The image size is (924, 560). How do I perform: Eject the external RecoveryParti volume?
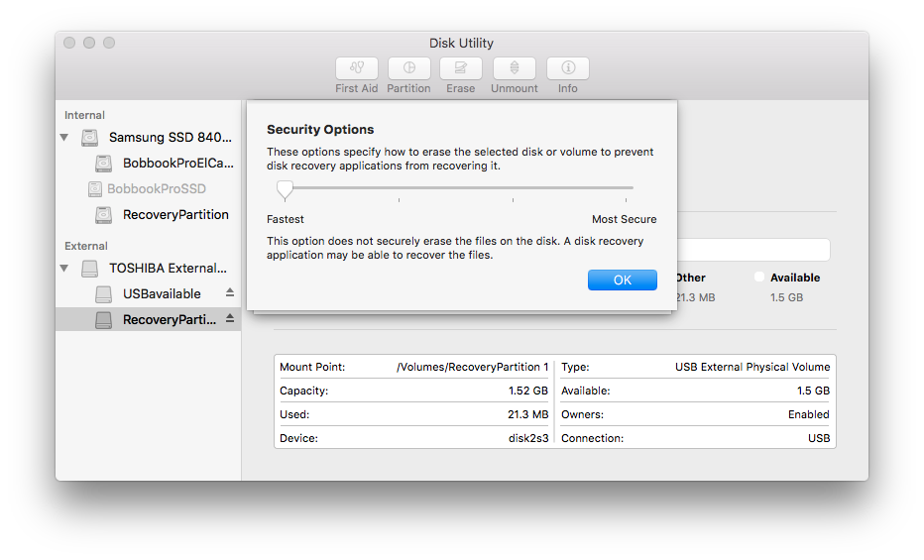pyautogui.click(x=230, y=318)
